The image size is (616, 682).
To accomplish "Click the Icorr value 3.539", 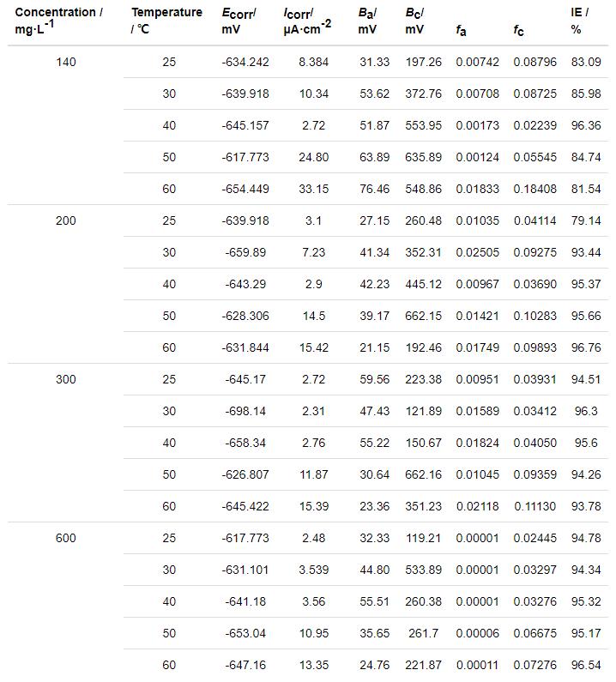I will (x=313, y=570).
